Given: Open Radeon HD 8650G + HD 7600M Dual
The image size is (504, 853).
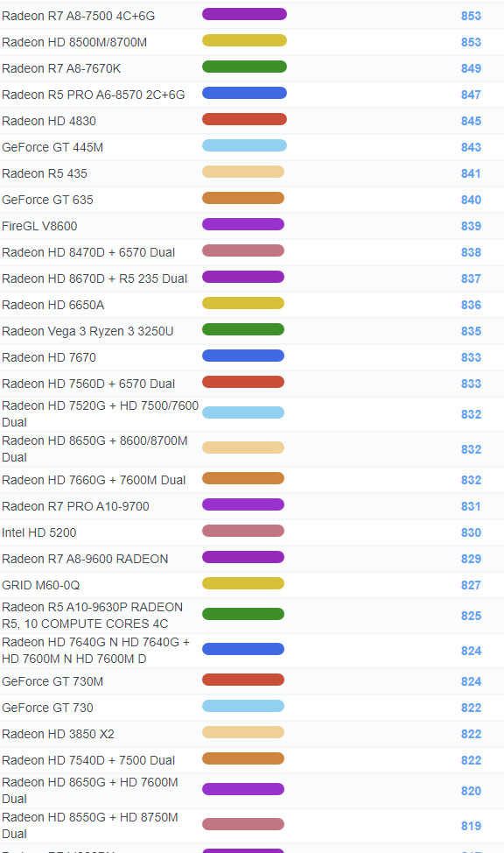Looking at the screenshot, I should [90, 791].
